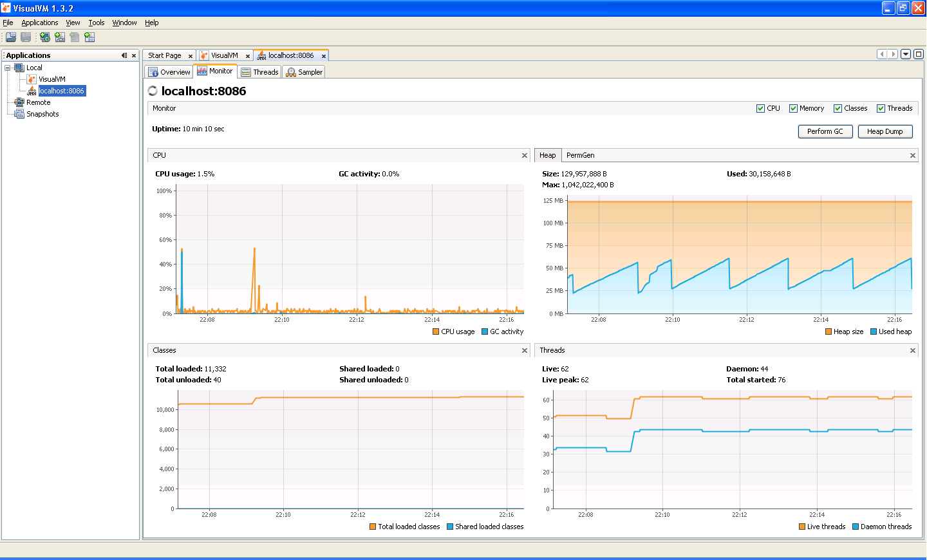The height and width of the screenshot is (560, 927).
Task: Close the localhost:8086 document tab
Action: pos(324,56)
